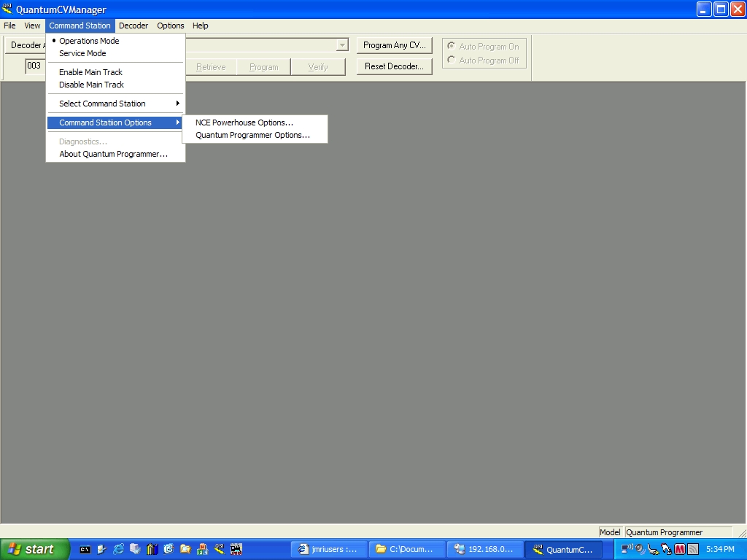Open the View menu
This screenshot has width=747, height=560.
[32, 26]
